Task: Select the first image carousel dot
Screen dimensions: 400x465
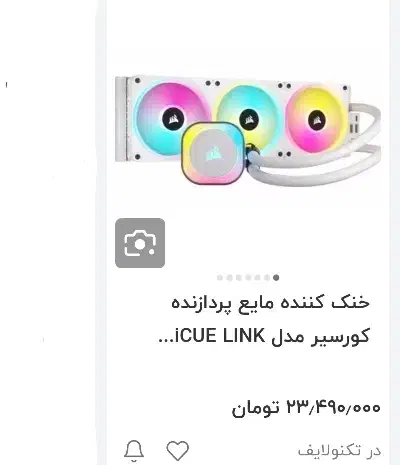Action: click(220, 277)
